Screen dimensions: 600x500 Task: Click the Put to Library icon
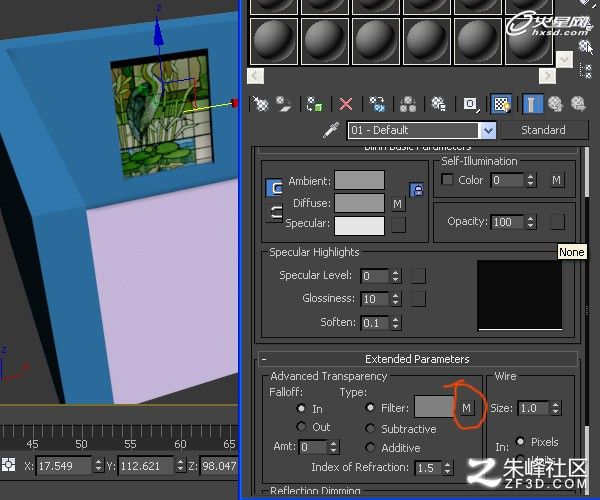439,104
